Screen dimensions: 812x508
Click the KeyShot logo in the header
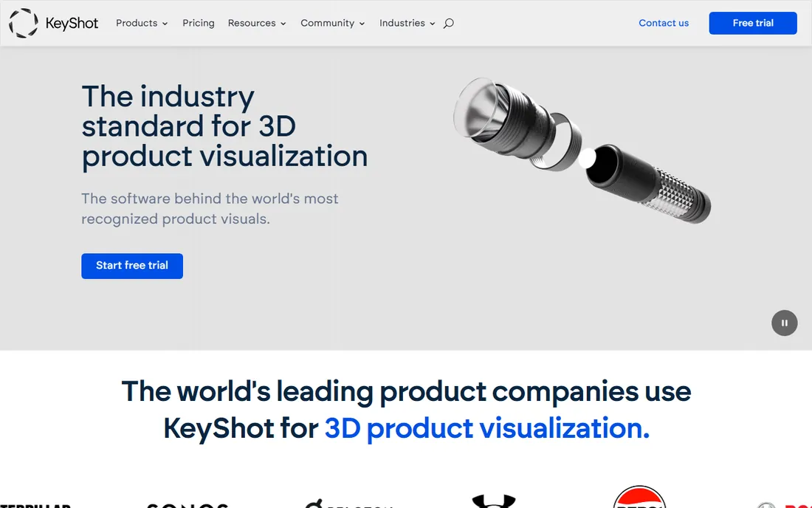pyautogui.click(x=53, y=24)
